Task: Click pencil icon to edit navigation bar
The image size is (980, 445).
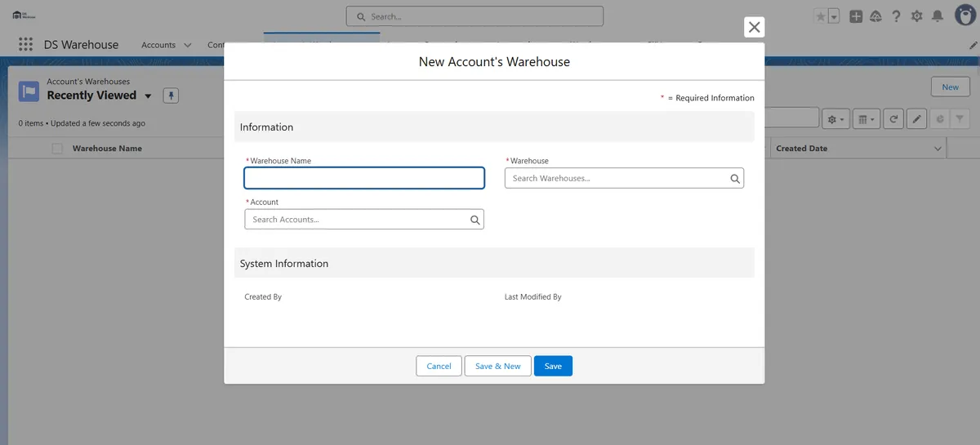Action: (973, 46)
